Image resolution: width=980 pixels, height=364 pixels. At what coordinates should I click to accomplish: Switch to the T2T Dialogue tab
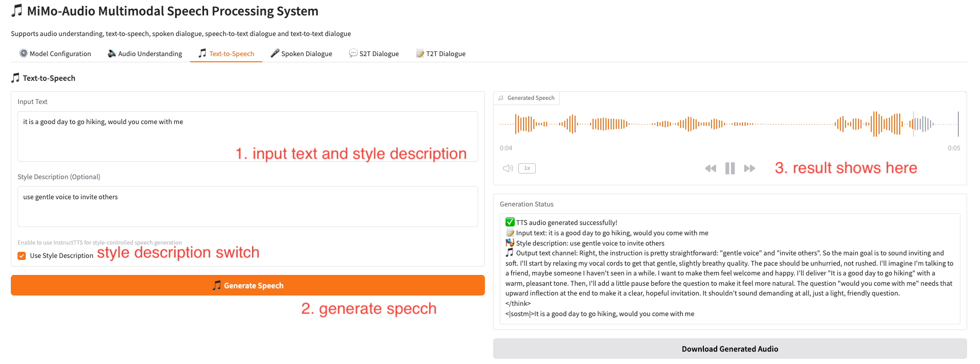coord(441,54)
